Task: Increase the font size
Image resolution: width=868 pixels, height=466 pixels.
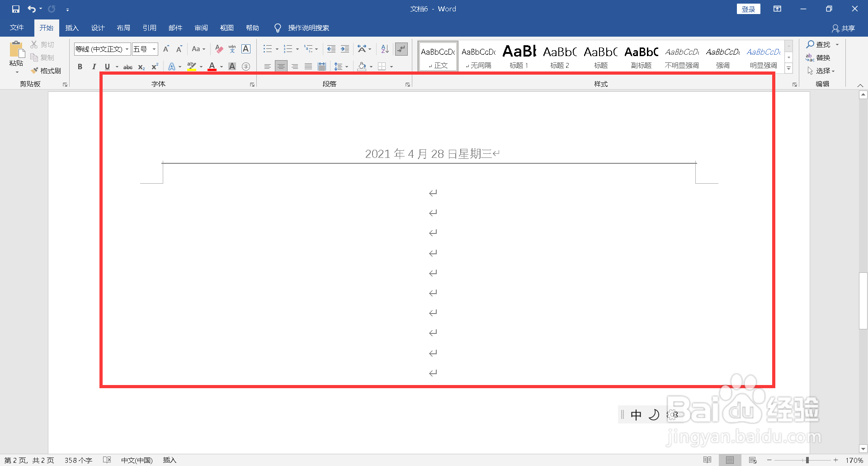Action: pyautogui.click(x=166, y=49)
